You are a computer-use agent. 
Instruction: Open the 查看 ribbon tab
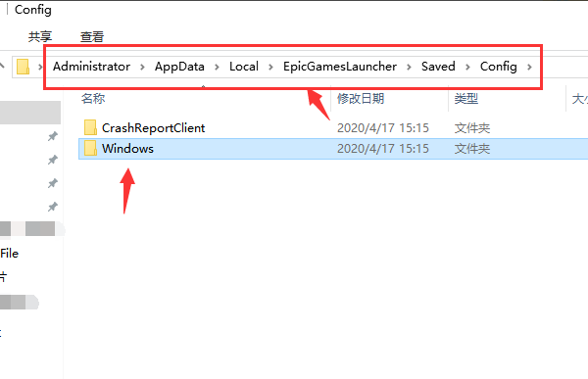tap(92, 36)
